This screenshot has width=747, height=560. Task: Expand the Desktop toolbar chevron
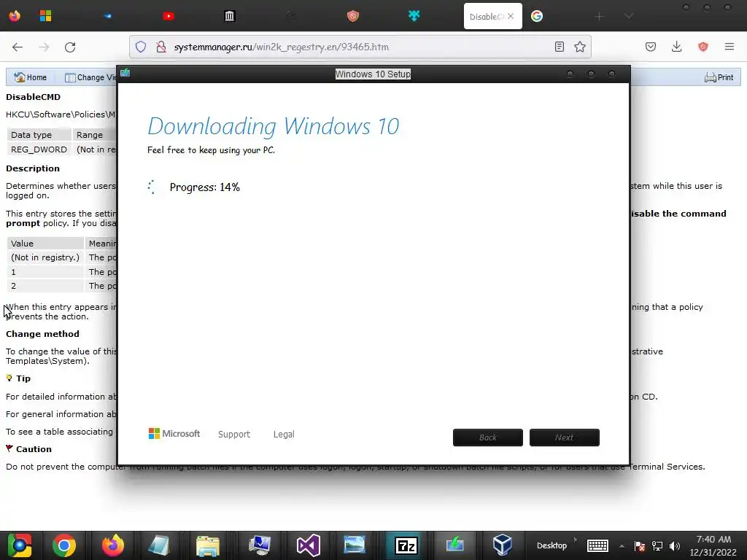(576, 540)
